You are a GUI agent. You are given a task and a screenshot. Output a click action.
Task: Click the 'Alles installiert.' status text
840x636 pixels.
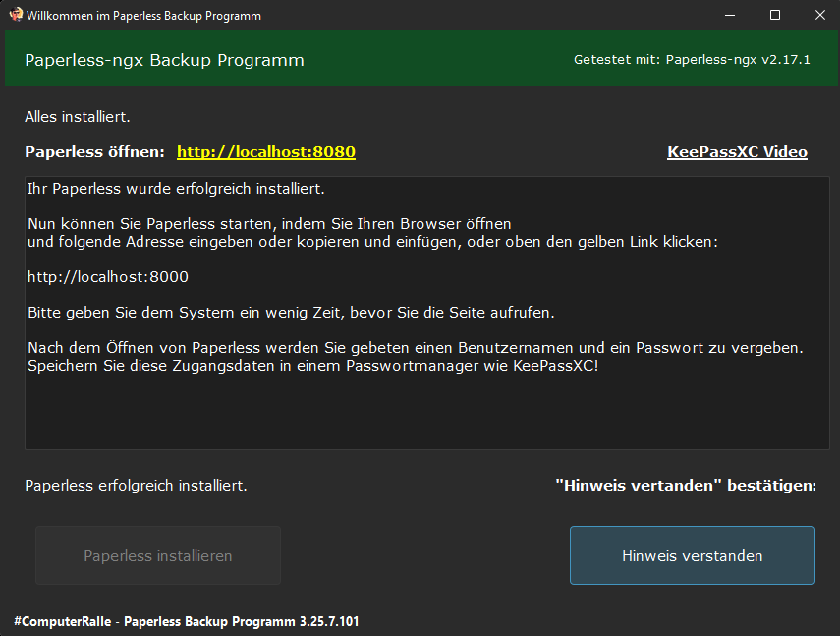click(x=78, y=117)
